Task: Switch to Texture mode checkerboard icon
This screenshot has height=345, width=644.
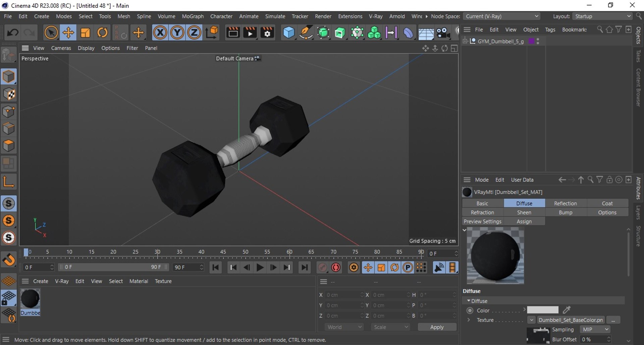Action: point(9,94)
